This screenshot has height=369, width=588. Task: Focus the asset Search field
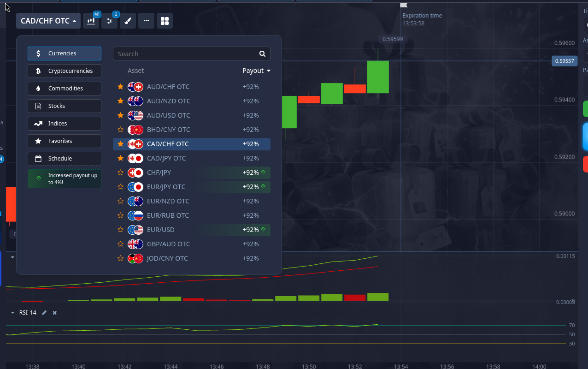(x=192, y=54)
